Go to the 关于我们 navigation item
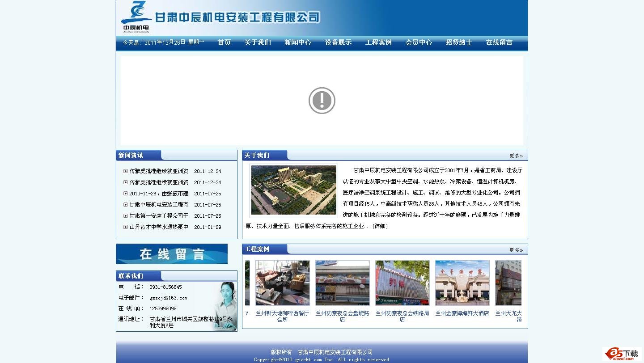 (258, 42)
